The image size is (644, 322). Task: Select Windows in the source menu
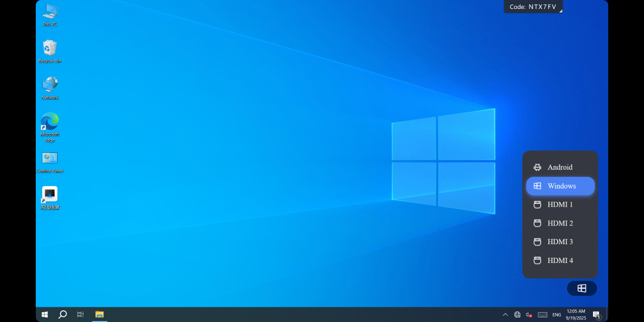(560, 186)
